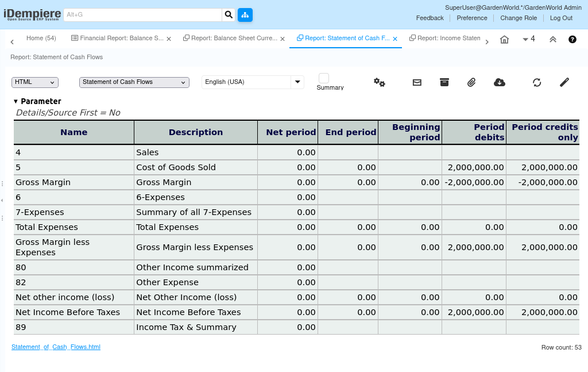This screenshot has height=372, width=588.
Task: Select the Sales description cell
Action: coord(196,152)
